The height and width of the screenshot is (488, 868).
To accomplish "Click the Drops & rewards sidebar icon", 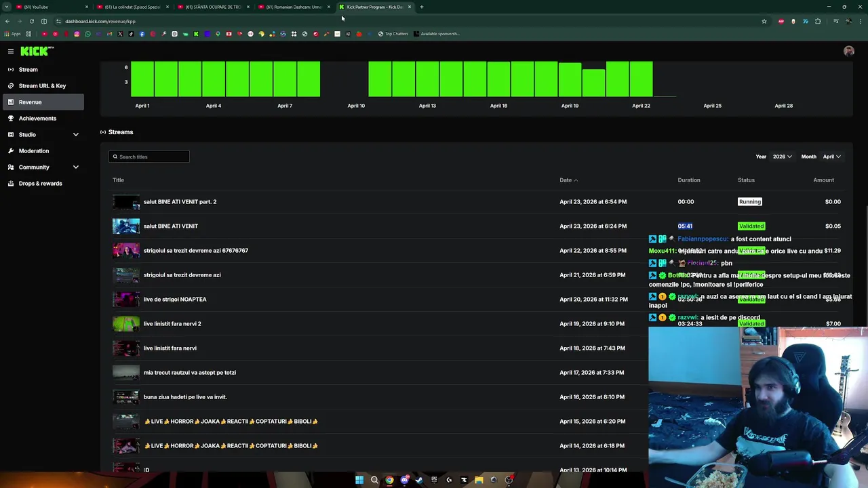I will point(11,183).
